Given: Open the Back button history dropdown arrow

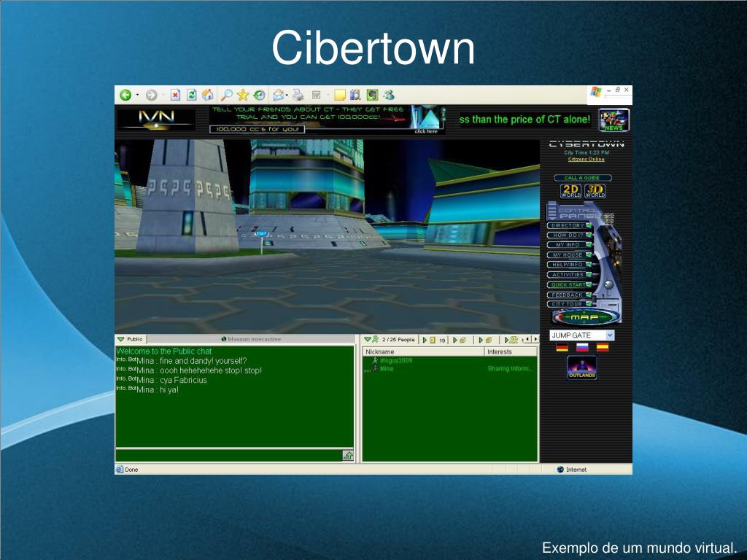Looking at the screenshot, I should [x=137, y=96].
